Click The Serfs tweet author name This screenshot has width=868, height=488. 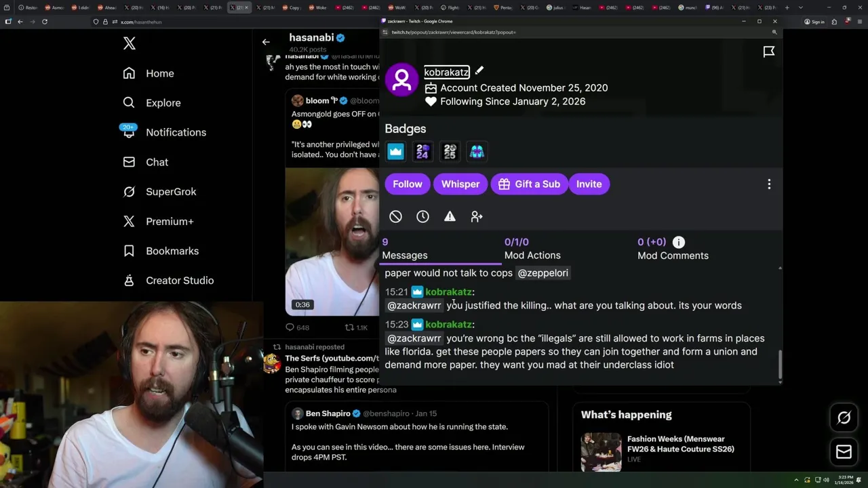pyautogui.click(x=332, y=358)
